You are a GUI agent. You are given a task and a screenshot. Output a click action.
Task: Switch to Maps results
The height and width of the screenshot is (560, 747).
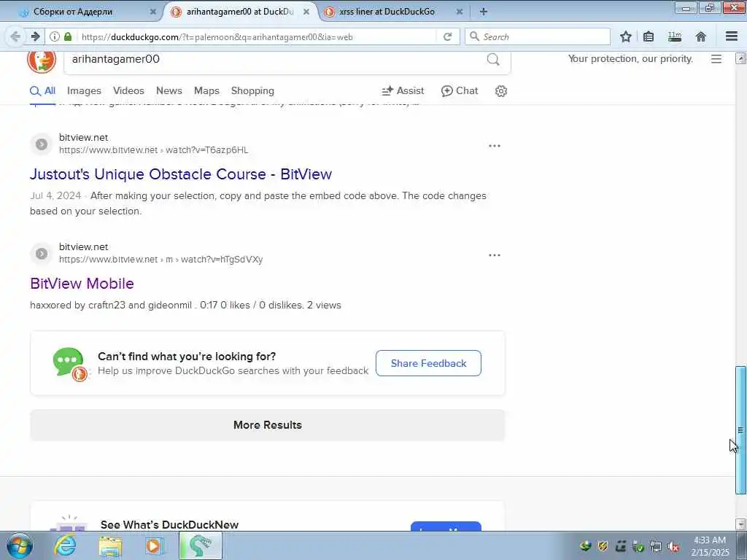coord(206,90)
